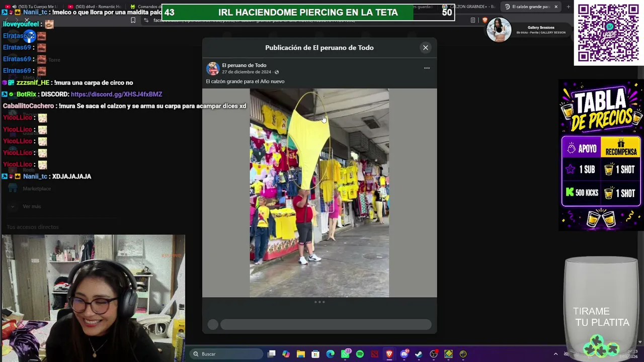Open the 27 de diciembre de 2024 timestamp
Image resolution: width=644 pixels, height=362 pixels.
pyautogui.click(x=247, y=72)
